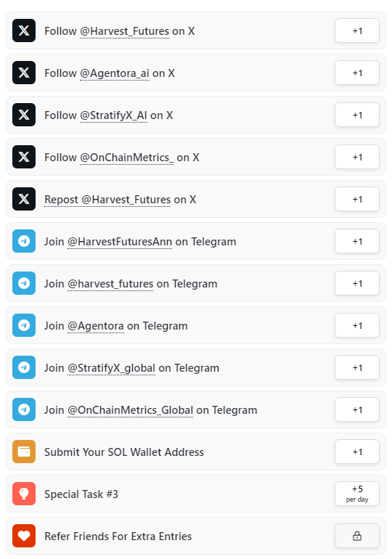Click the X icon beside Follow @Harvest_Futures

[24, 30]
